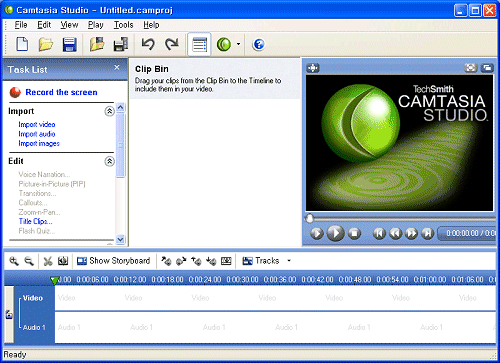Click the skip to beginning button
Image resolution: width=500 pixels, height=363 pixels.
click(x=379, y=233)
